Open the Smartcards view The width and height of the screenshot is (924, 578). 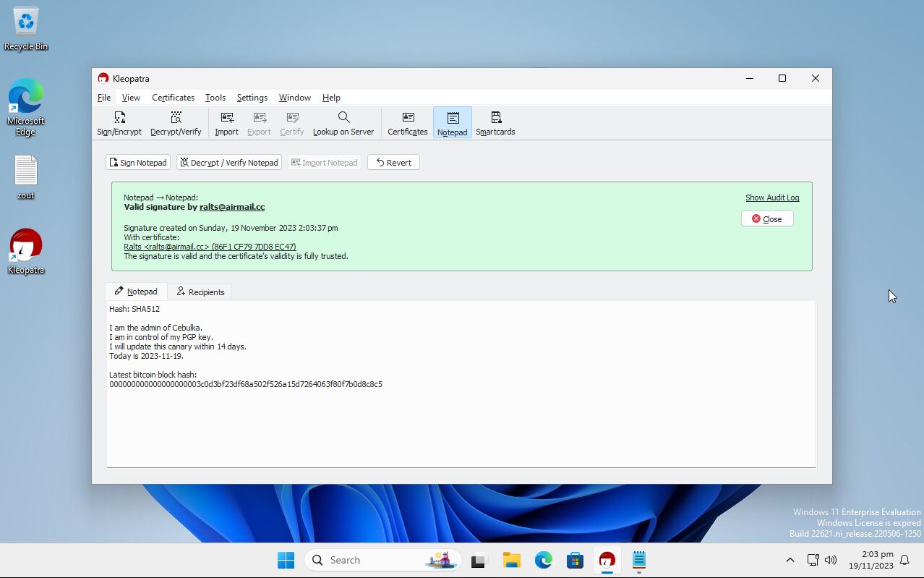[495, 122]
